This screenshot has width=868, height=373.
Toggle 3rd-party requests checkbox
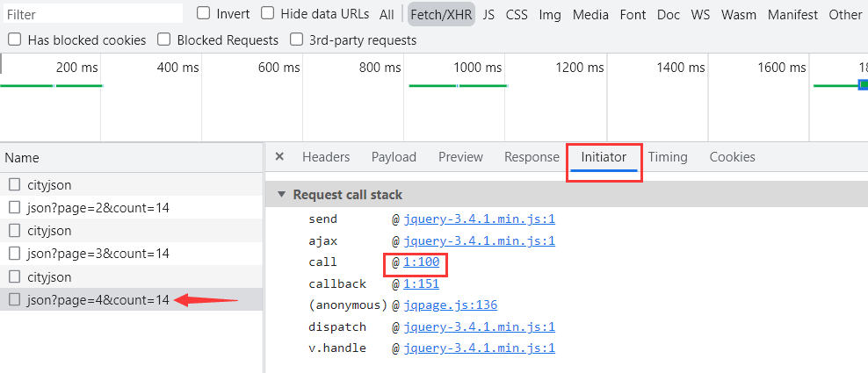[297, 39]
